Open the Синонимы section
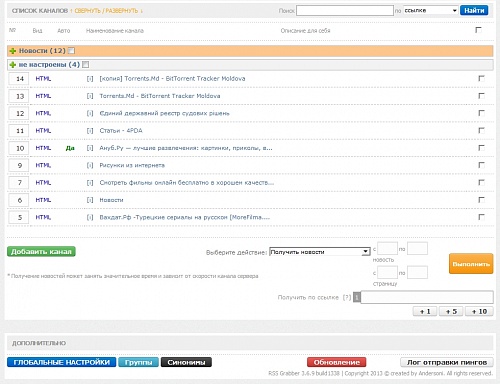The width and height of the screenshot is (500, 384). pos(186,362)
